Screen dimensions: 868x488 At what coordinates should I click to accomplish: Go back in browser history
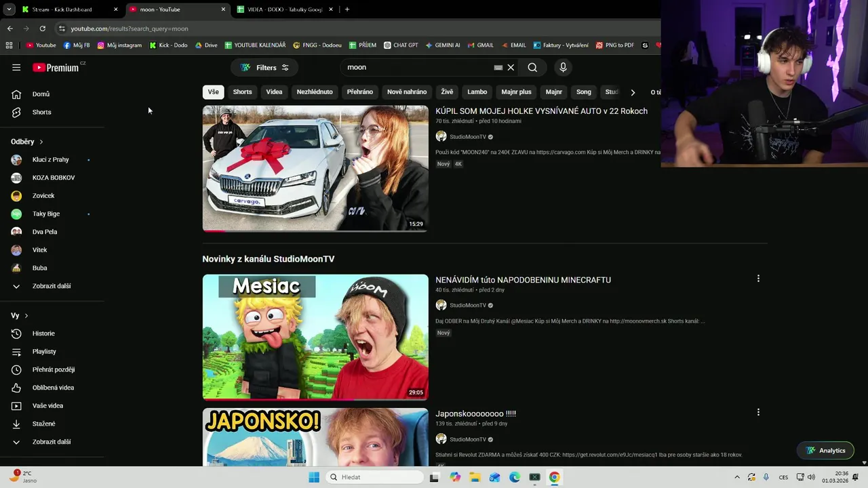9,28
